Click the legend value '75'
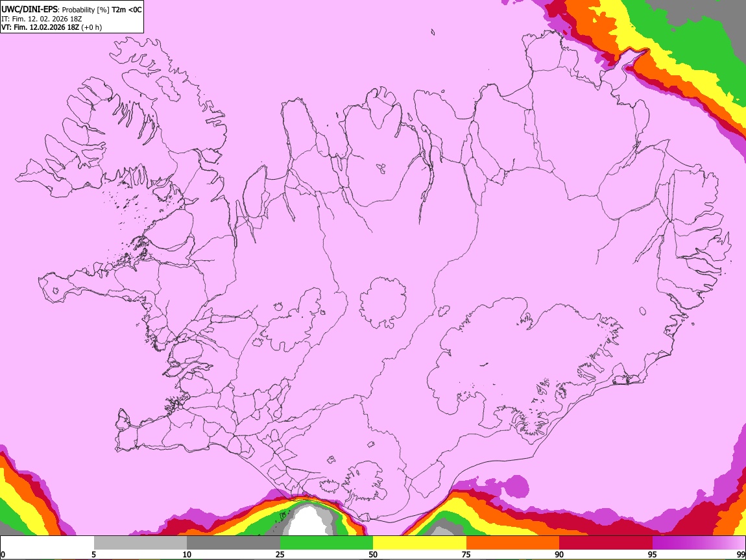Viewport: 746px width, 560px height. coord(466,554)
